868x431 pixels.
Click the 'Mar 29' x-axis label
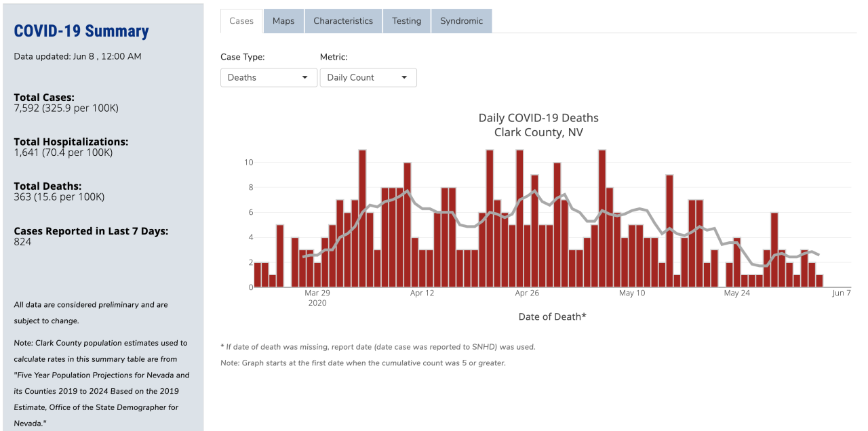tap(317, 293)
